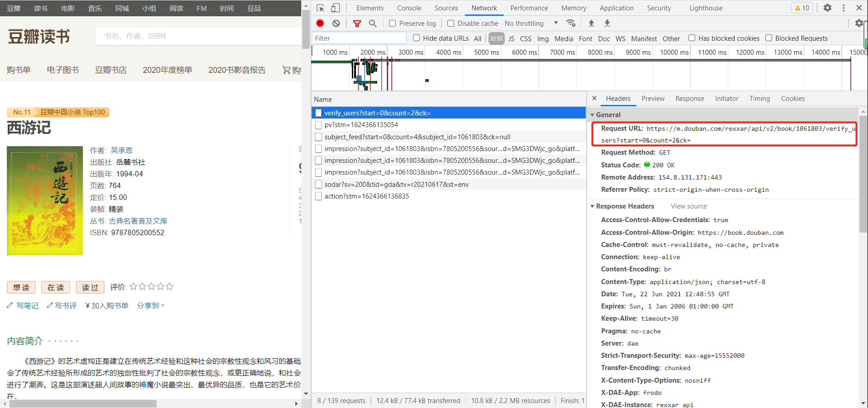Close the DevTools panel
Screen dimensions: 868x408
[x=859, y=8]
